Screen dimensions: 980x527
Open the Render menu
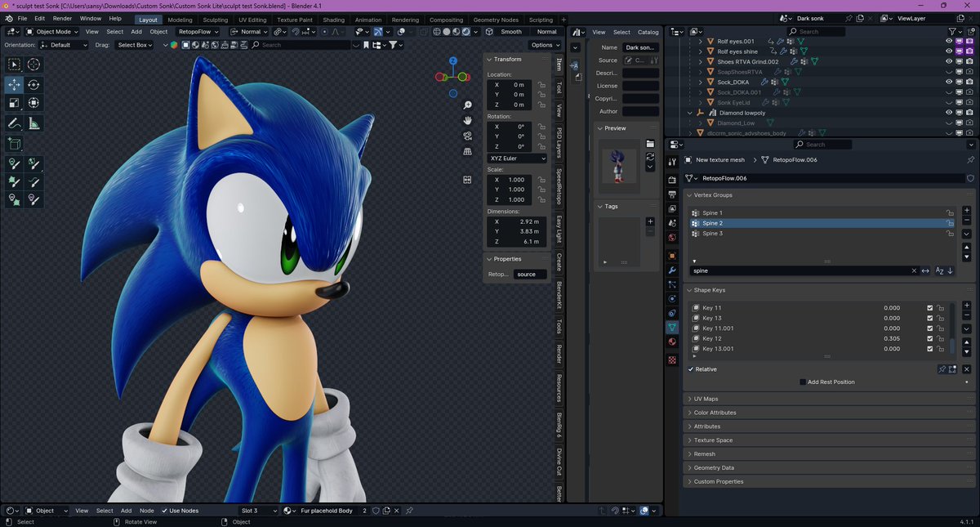[x=63, y=18]
